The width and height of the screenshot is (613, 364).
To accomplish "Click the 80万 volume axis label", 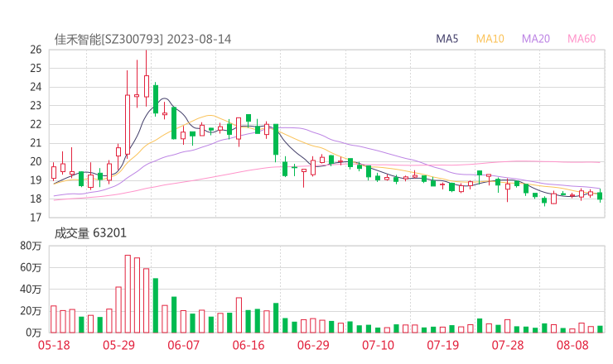I will [x=31, y=247].
